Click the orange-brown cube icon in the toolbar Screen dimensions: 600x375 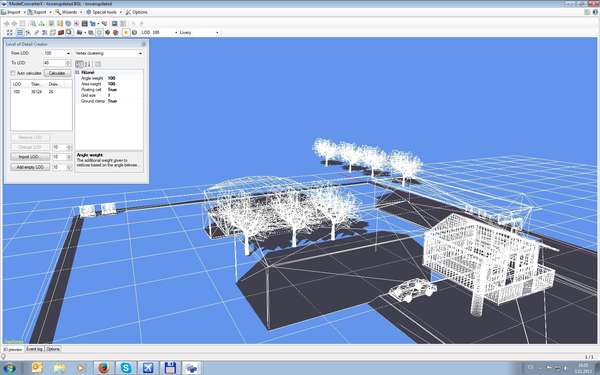[116, 33]
